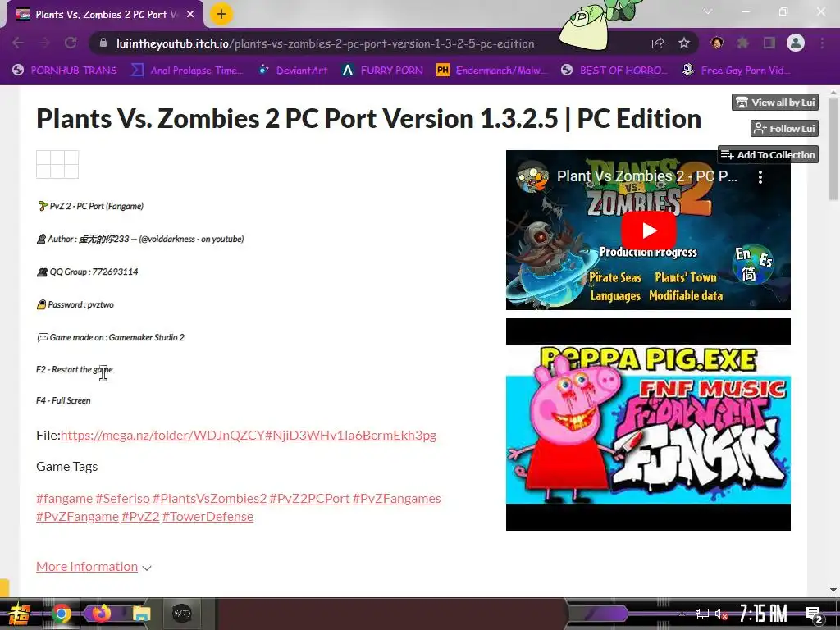The width and height of the screenshot is (840, 630).
Task: Open the #PvZ2PCPort tag
Action: [309, 498]
